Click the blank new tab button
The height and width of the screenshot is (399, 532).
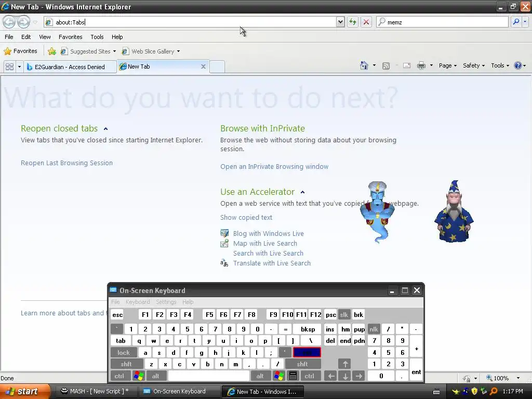[217, 66]
